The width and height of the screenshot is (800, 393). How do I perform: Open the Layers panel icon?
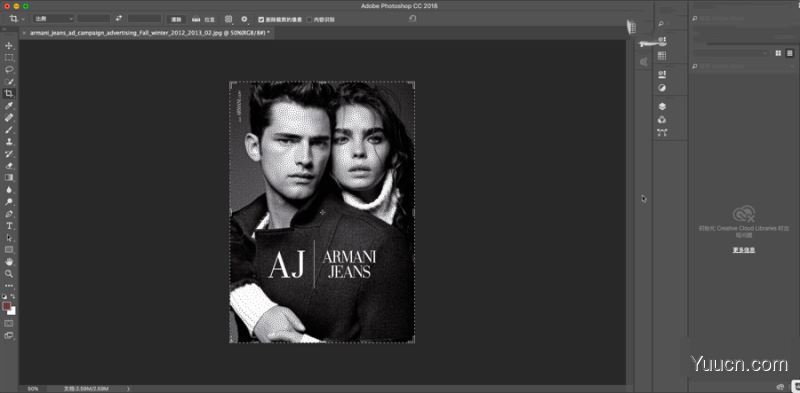[x=662, y=106]
